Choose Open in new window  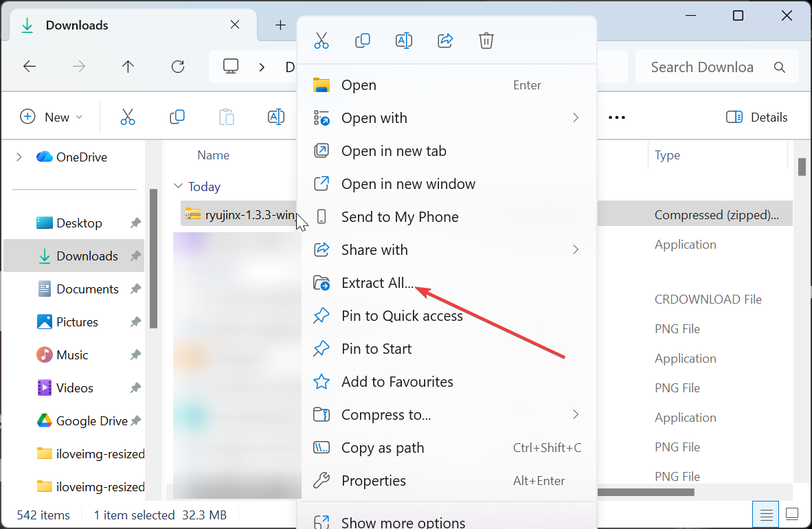[x=449, y=184]
